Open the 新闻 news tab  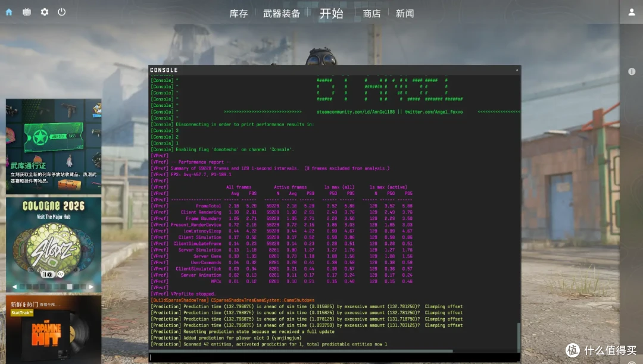click(405, 14)
